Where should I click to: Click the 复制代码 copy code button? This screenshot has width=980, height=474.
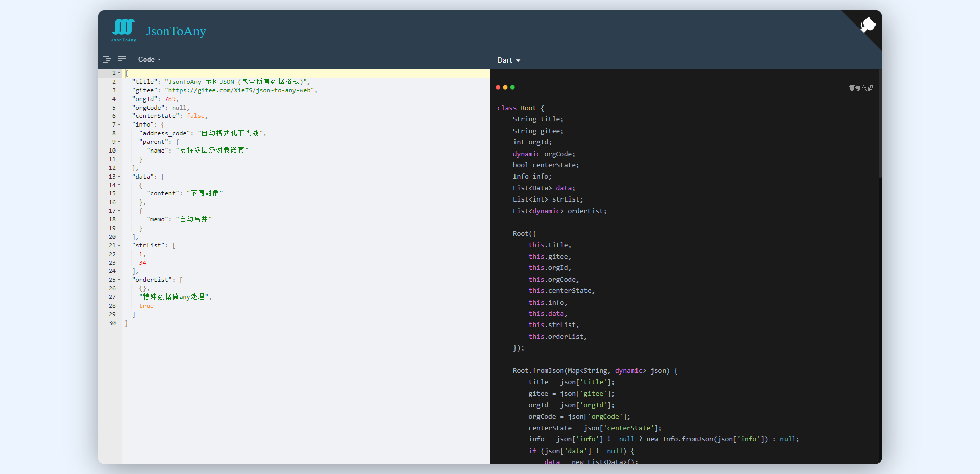[x=861, y=88]
